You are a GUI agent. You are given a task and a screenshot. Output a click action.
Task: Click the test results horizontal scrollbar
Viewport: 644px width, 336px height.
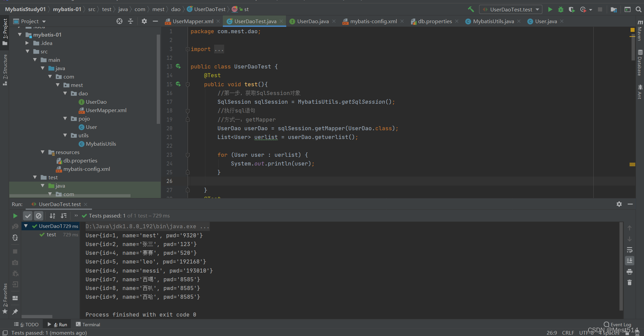37,317
